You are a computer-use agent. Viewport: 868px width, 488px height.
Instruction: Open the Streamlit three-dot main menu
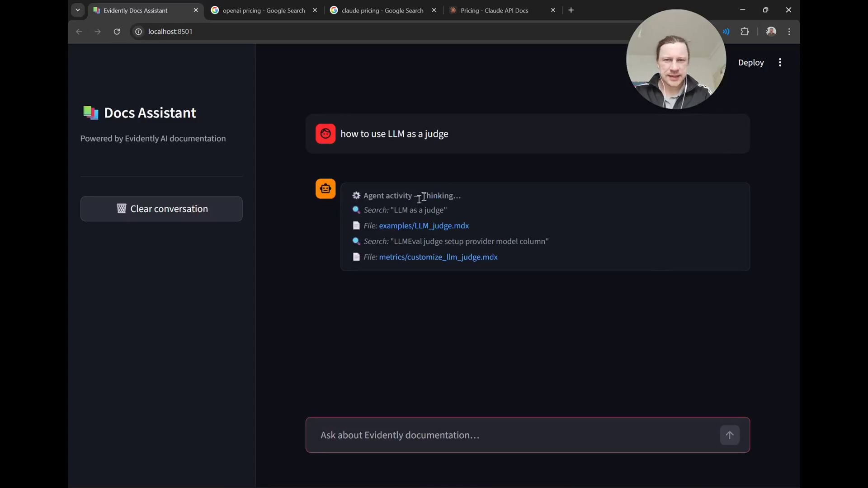pos(780,62)
